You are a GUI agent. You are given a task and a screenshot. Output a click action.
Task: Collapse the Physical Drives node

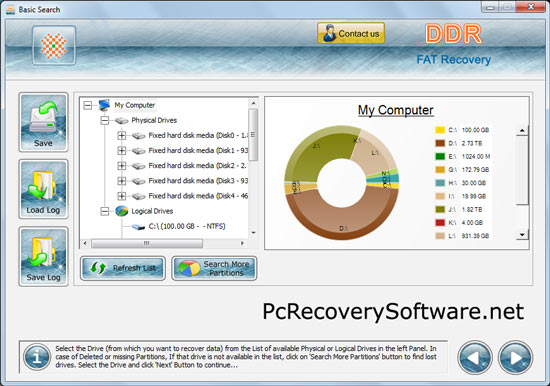coord(105,120)
